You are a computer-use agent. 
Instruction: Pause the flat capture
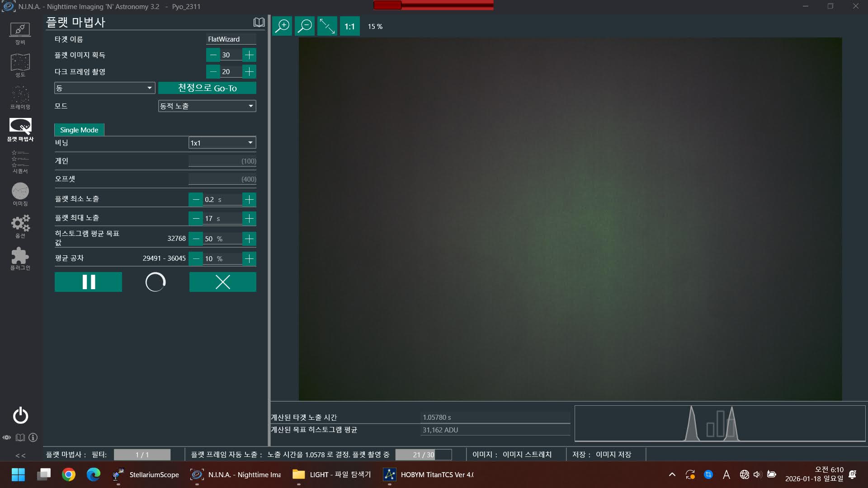88,282
